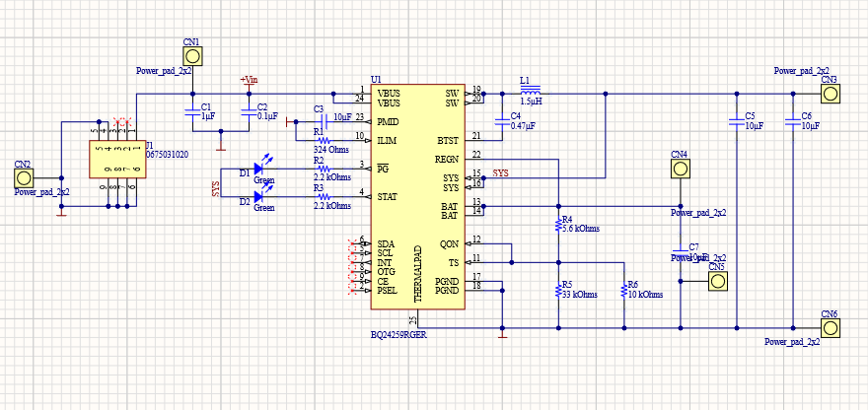This screenshot has width=868, height=410.
Task: Select inductor L1 symbol
Action: (531, 93)
